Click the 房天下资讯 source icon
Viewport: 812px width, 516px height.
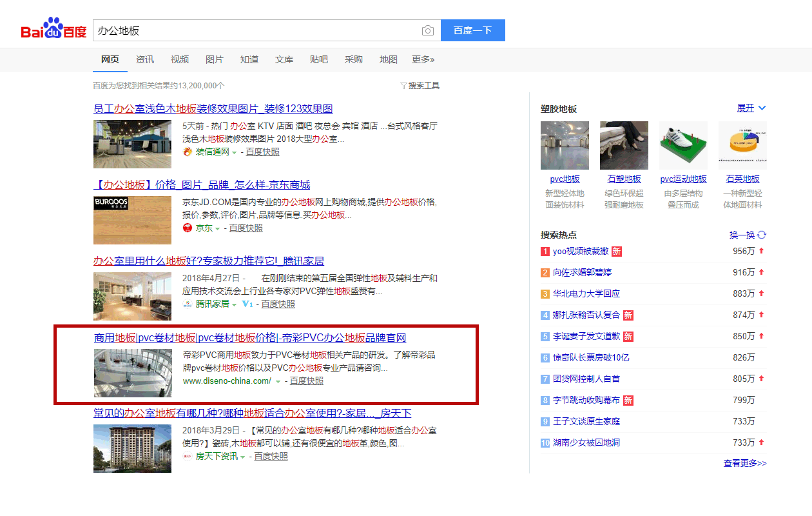188,457
